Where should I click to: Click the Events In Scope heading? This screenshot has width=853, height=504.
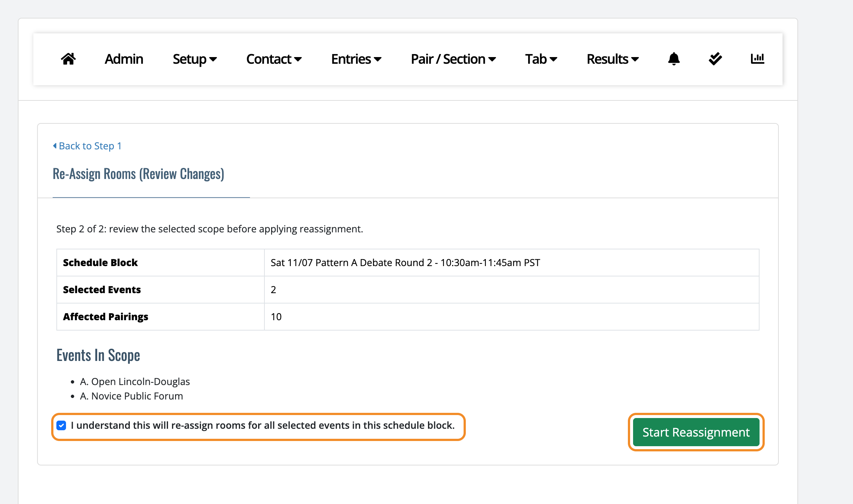[98, 355]
